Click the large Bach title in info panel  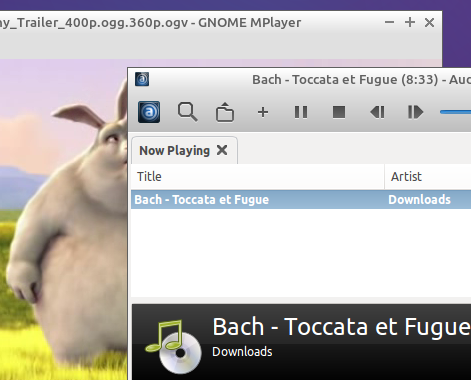pyautogui.click(x=341, y=327)
